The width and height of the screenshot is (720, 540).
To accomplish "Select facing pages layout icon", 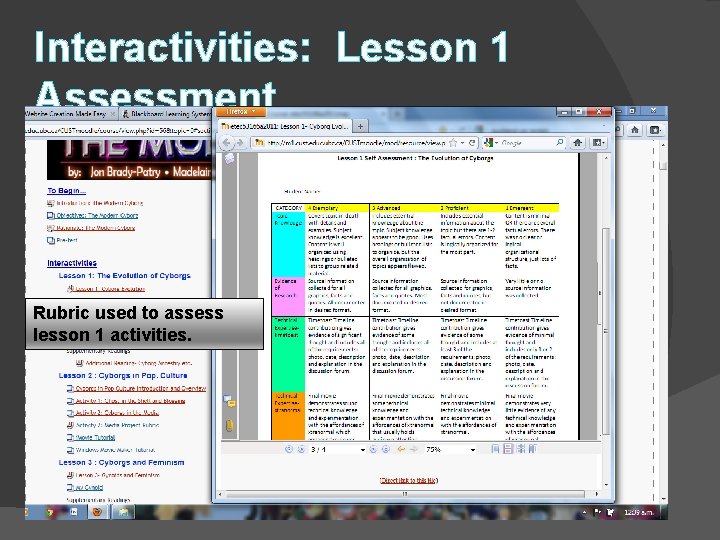I will pyautogui.click(x=520, y=449).
